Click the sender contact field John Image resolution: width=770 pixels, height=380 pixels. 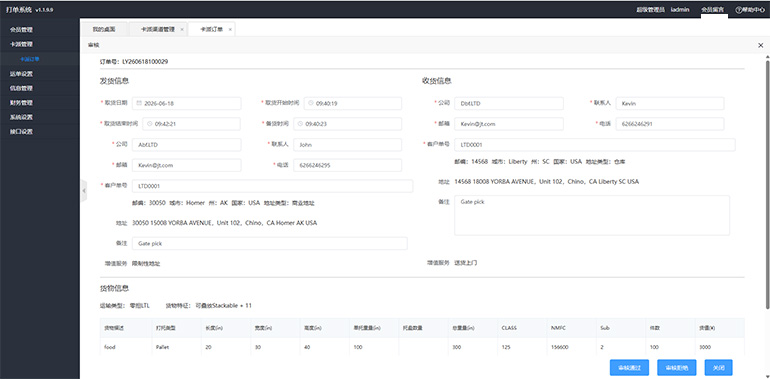(348, 145)
